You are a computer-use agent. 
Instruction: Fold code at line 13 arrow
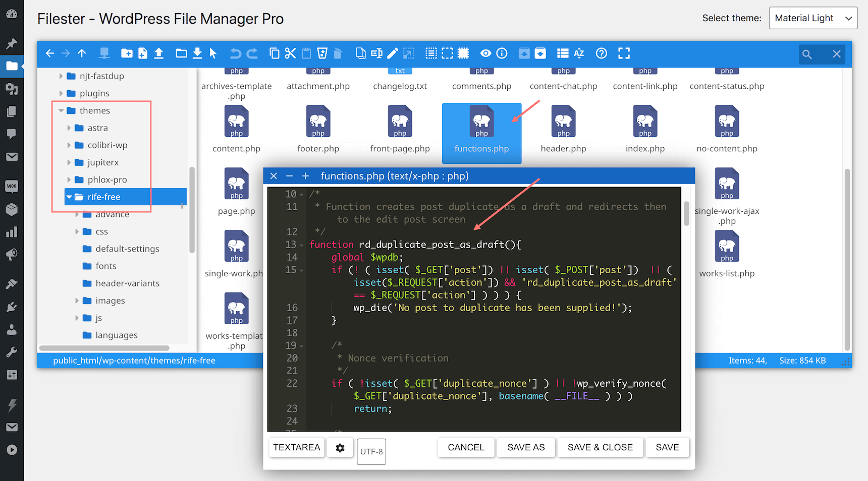(x=301, y=245)
